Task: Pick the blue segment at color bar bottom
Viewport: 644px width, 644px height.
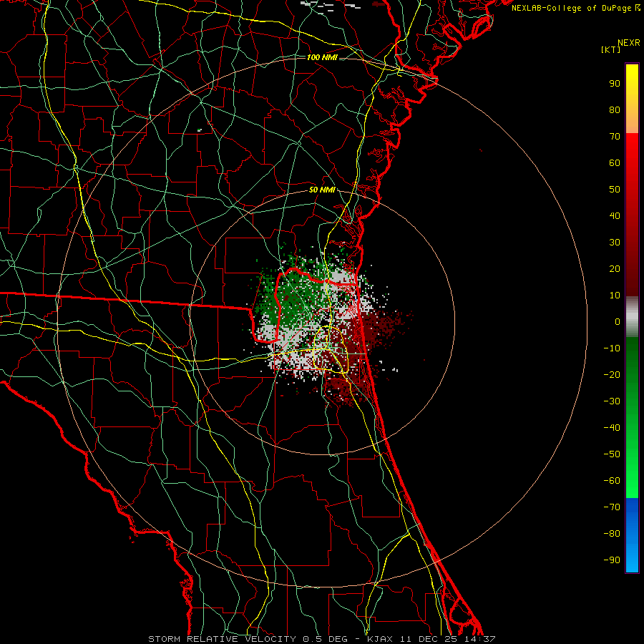Action: click(632, 535)
